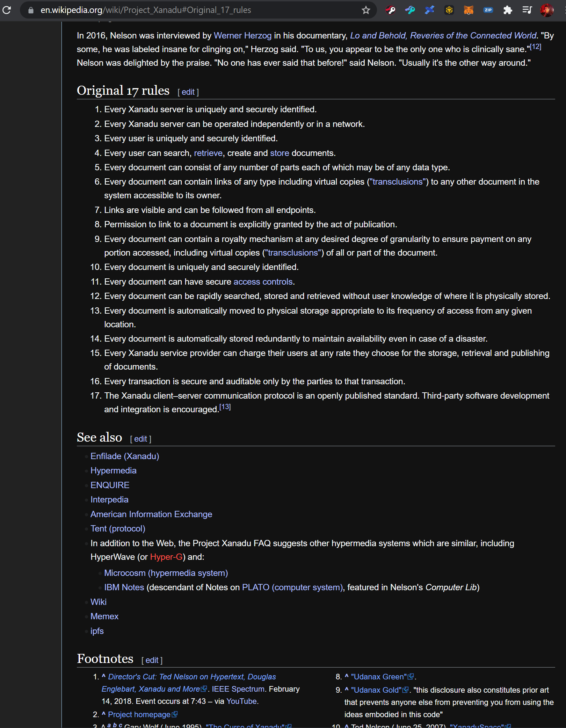Open the red Hyper-G link
Image resolution: width=566 pixels, height=728 pixels.
click(x=166, y=557)
